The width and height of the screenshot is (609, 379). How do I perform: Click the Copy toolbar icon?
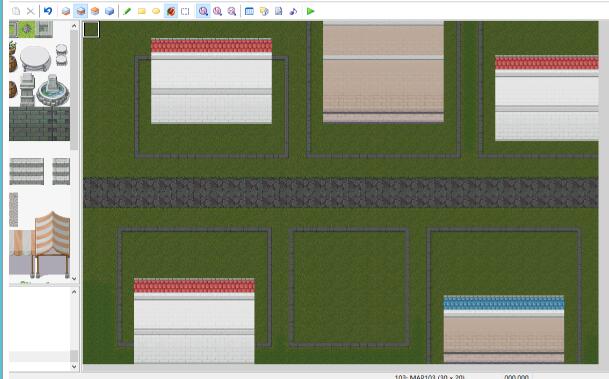16,11
